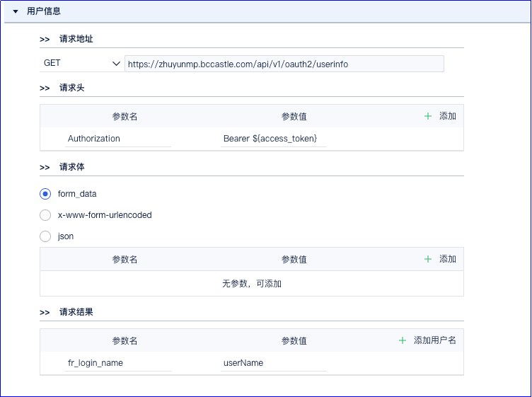532x397 pixels.
Task: Click the >> icon beside 请求地址
Action: click(x=45, y=40)
